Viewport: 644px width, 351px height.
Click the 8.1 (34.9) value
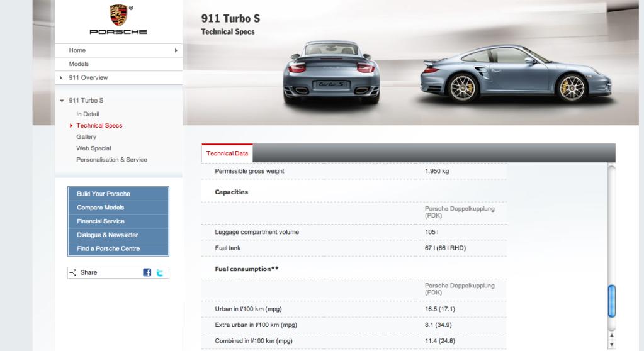point(438,325)
